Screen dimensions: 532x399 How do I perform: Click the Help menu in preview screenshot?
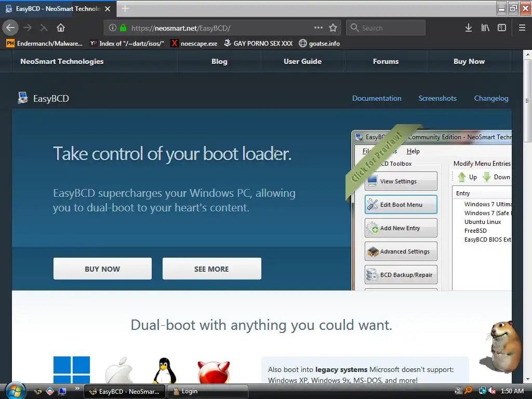coord(413,151)
